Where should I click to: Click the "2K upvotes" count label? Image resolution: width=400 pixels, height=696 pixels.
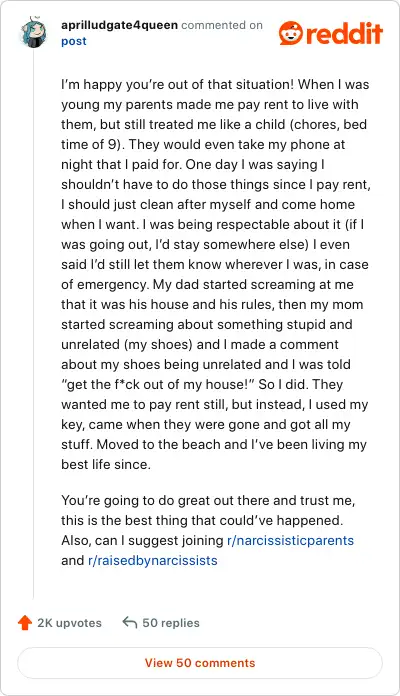pyautogui.click(x=69, y=623)
